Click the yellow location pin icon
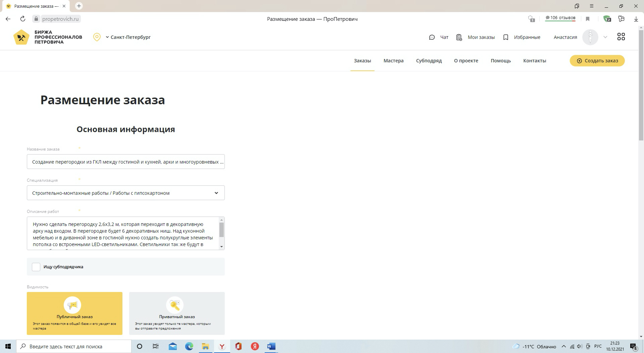This screenshot has width=644, height=353. [97, 37]
